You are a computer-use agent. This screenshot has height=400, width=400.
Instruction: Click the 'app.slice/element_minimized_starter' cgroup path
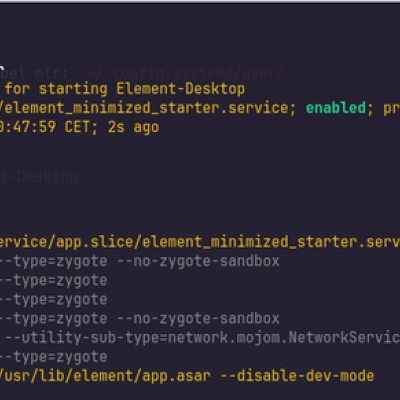pyautogui.click(x=206, y=242)
